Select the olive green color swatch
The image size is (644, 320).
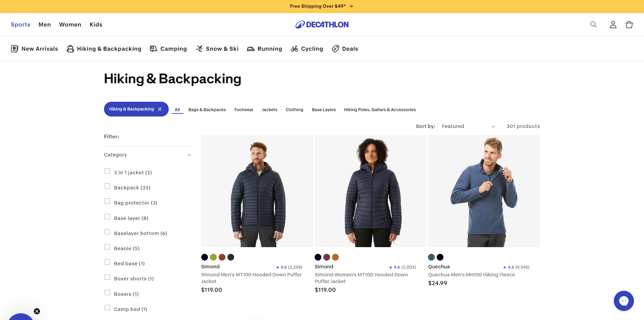(x=213, y=257)
